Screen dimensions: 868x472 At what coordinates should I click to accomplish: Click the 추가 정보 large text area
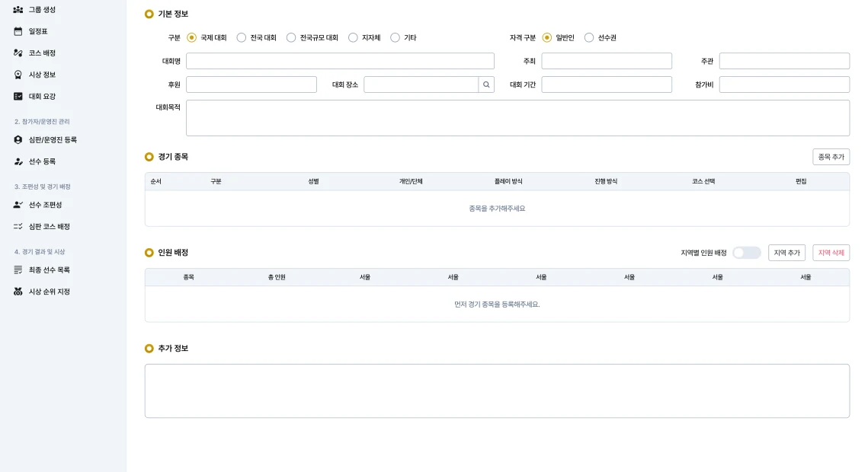pos(497,391)
